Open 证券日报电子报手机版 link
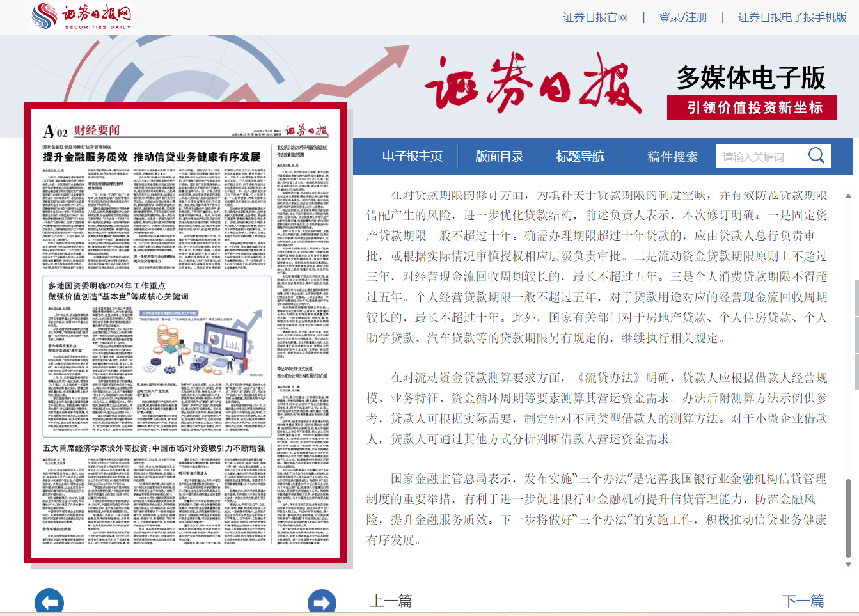Viewport: 859px width, 616px height. (792, 17)
